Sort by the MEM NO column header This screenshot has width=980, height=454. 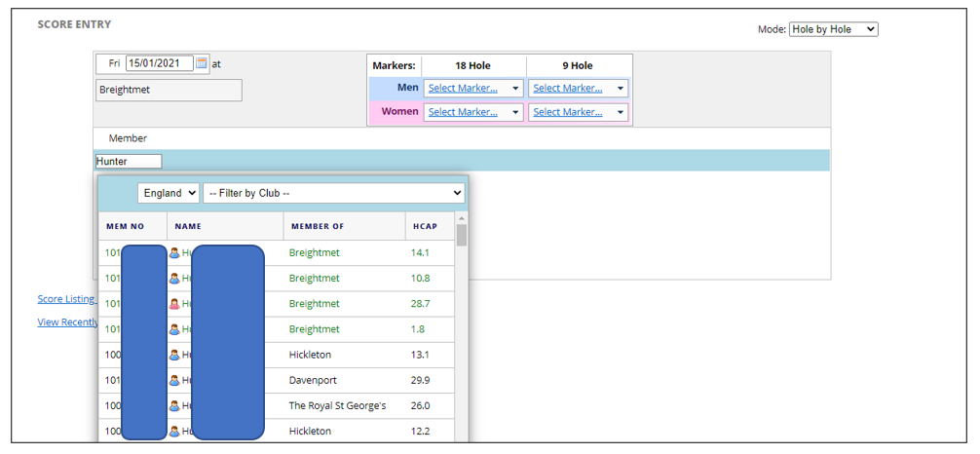[126, 226]
